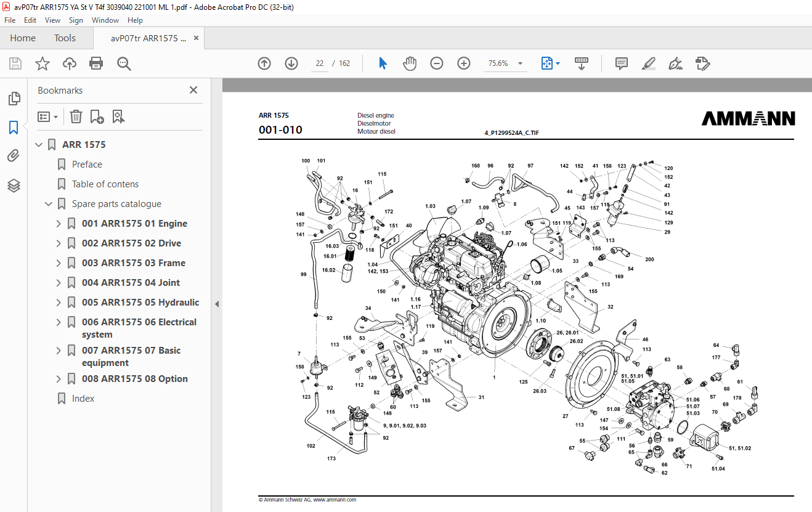Click the www.ammann.com footer text
Image resolution: width=812 pixels, height=512 pixels.
pos(335,500)
